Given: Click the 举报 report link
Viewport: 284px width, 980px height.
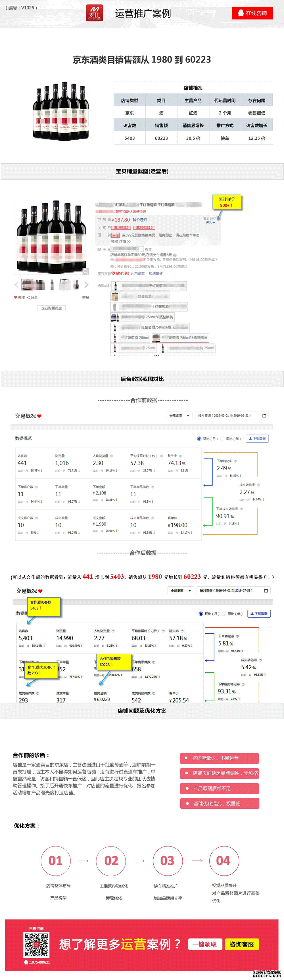Looking at the screenshot, I should pyautogui.click(x=85, y=298).
